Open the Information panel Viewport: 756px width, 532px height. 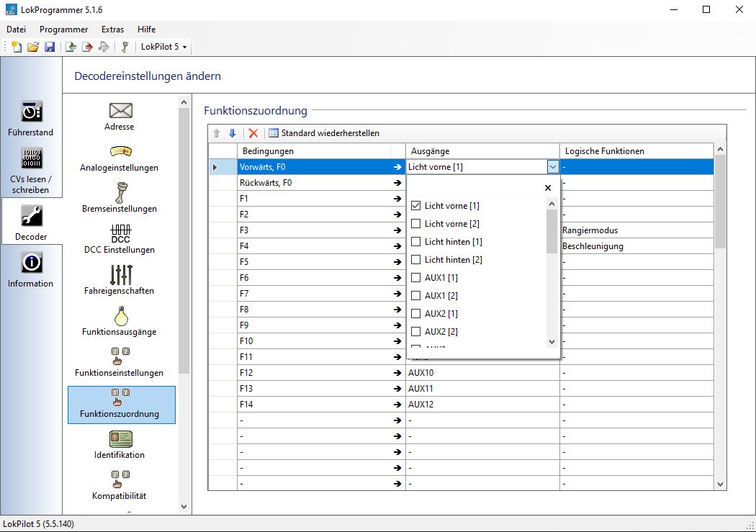(x=31, y=270)
